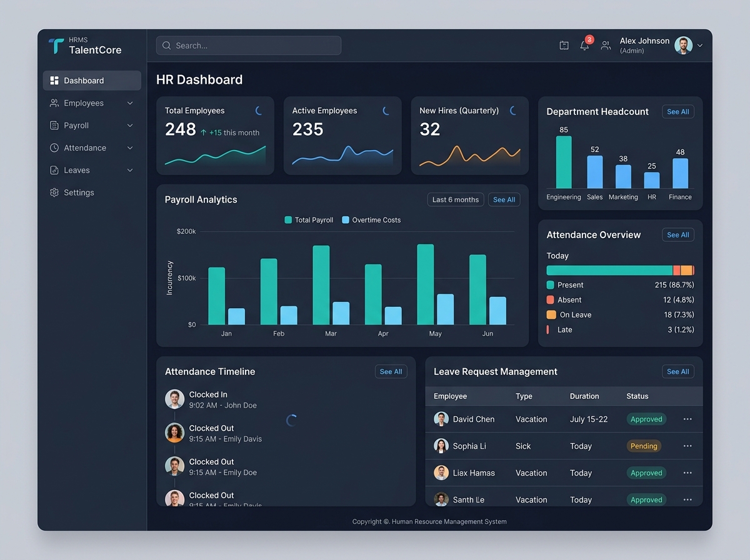The width and height of the screenshot is (750, 560).
Task: Click Approved status badge for David Chen
Action: [646, 419]
